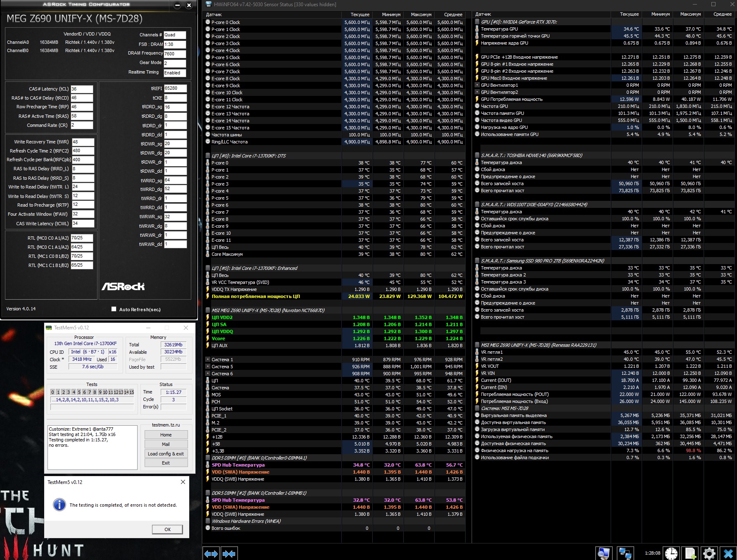Screen dimensions: 737x560
Task: Toggle the Auto Refresh(sec) checkbox
Action: click(x=114, y=309)
